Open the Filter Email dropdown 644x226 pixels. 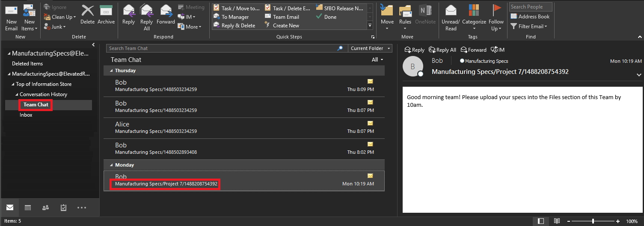(x=529, y=26)
